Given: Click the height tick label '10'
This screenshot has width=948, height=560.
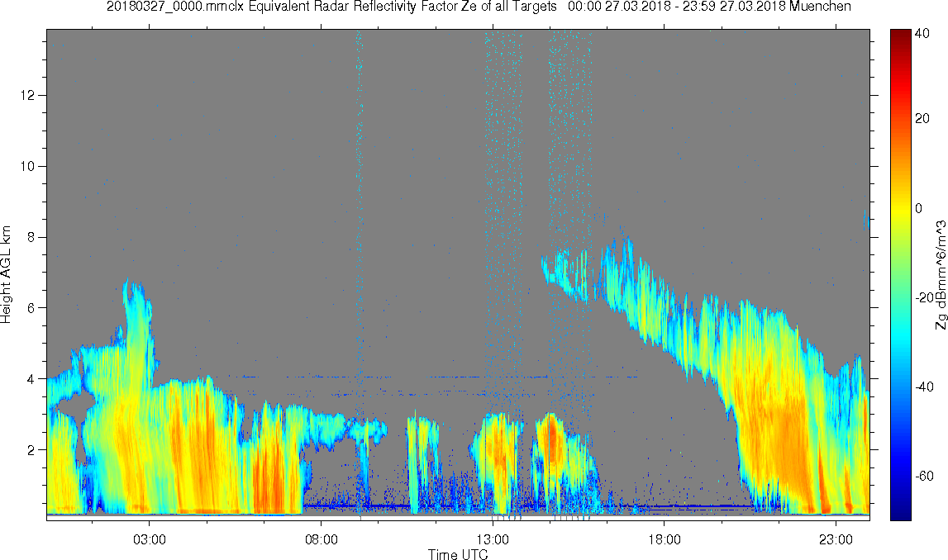Looking at the screenshot, I should [26, 166].
